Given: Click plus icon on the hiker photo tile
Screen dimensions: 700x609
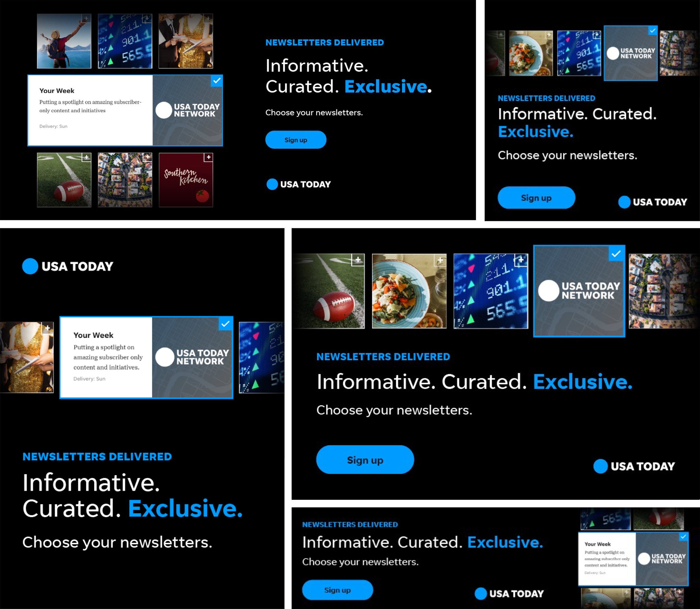Looking at the screenshot, I should [x=86, y=18].
